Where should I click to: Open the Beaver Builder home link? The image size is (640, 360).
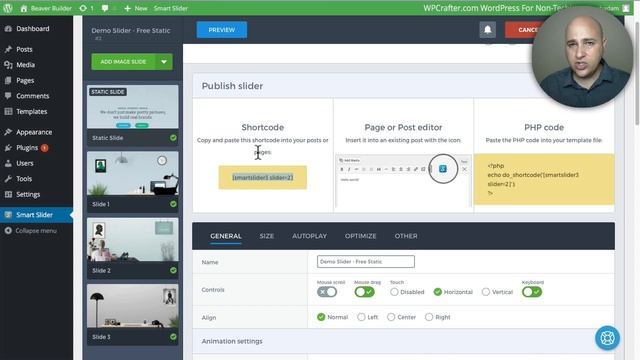pyautogui.click(x=46, y=8)
